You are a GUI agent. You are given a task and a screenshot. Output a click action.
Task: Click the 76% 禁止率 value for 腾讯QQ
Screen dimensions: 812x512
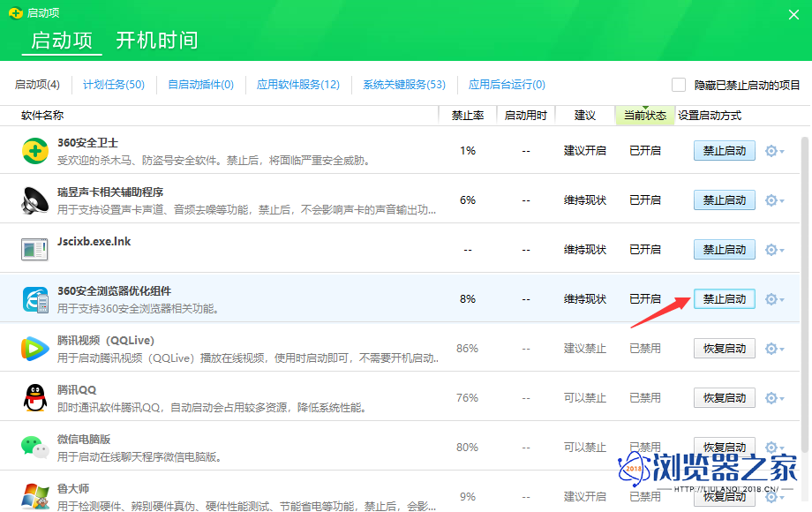pos(467,398)
